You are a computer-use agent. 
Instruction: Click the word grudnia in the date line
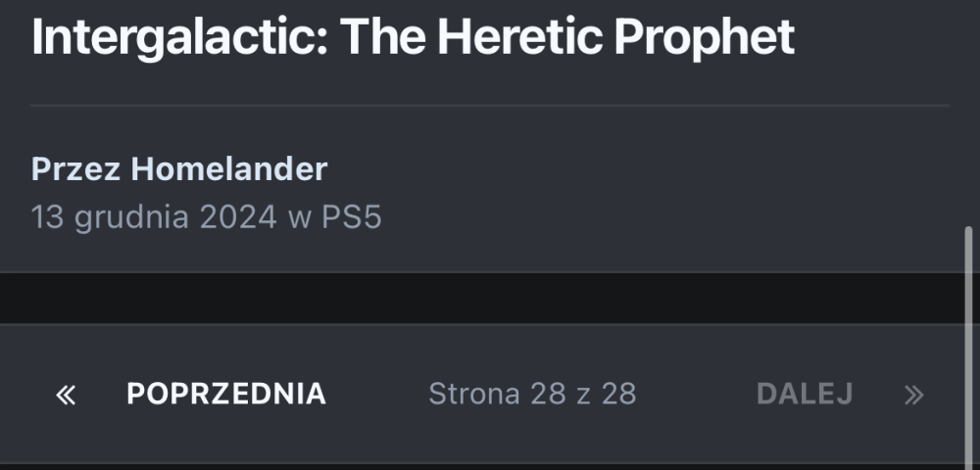coord(132,216)
